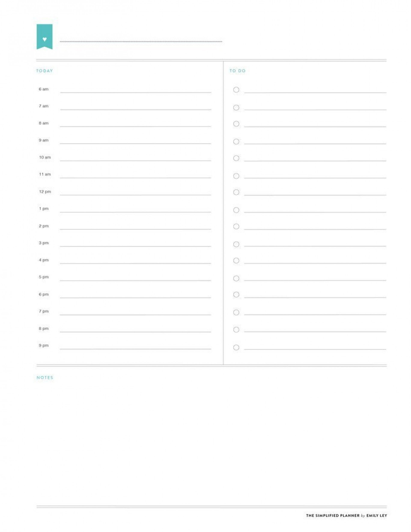Click the TODAY section label
411x532 pixels.
click(44, 71)
